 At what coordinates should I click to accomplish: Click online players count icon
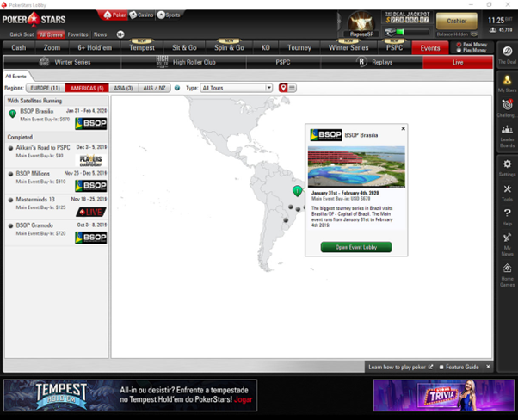[492, 30]
